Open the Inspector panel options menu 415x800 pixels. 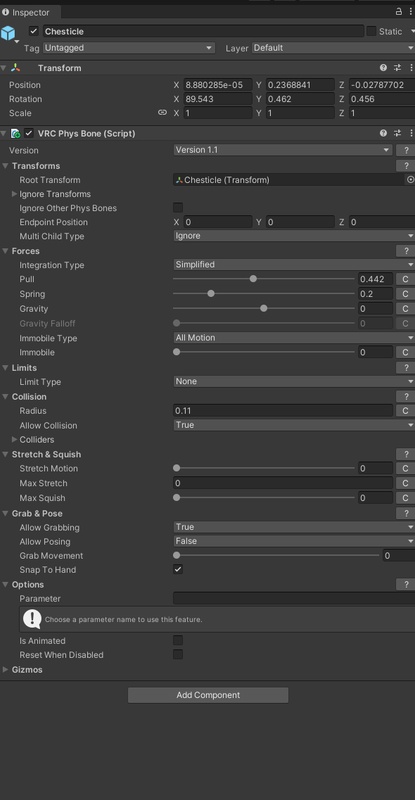(411, 11)
